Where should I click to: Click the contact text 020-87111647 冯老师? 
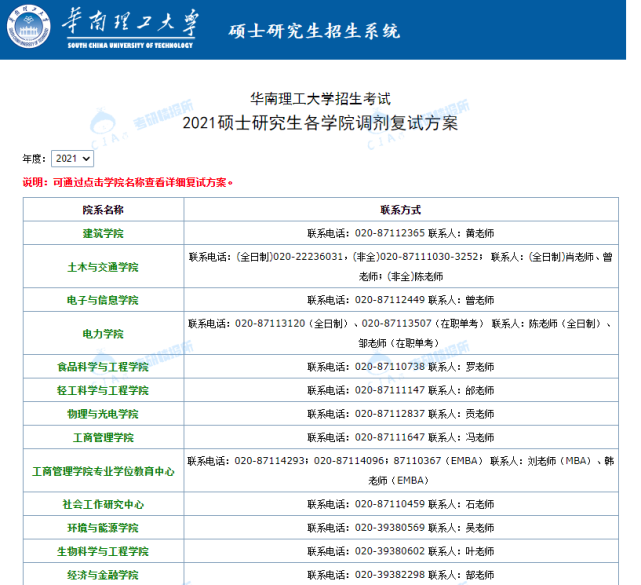[x=401, y=437]
